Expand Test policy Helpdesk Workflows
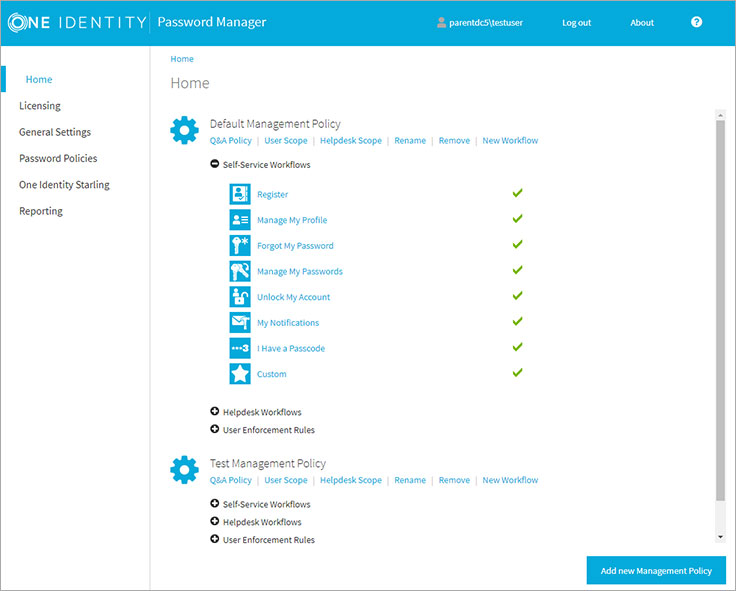736x591 pixels. point(215,521)
